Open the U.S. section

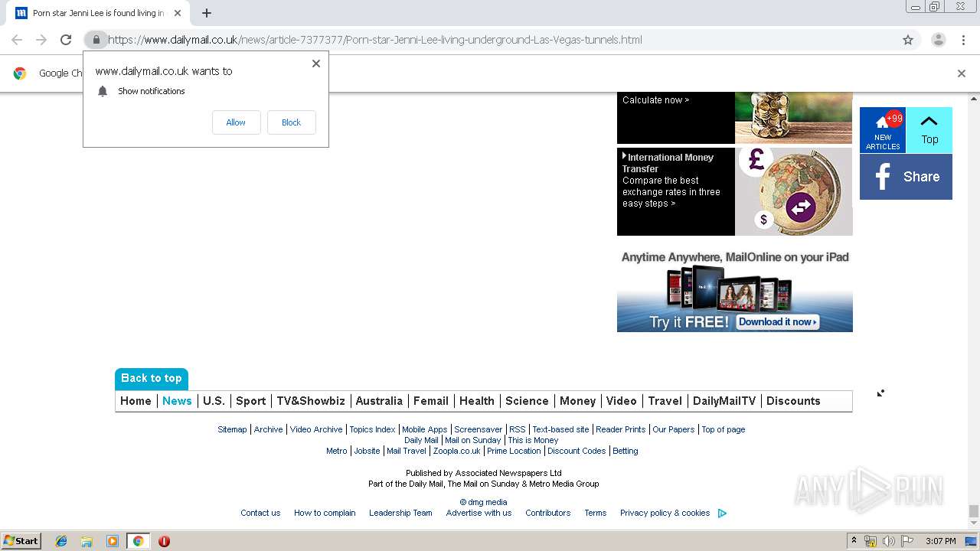point(214,401)
